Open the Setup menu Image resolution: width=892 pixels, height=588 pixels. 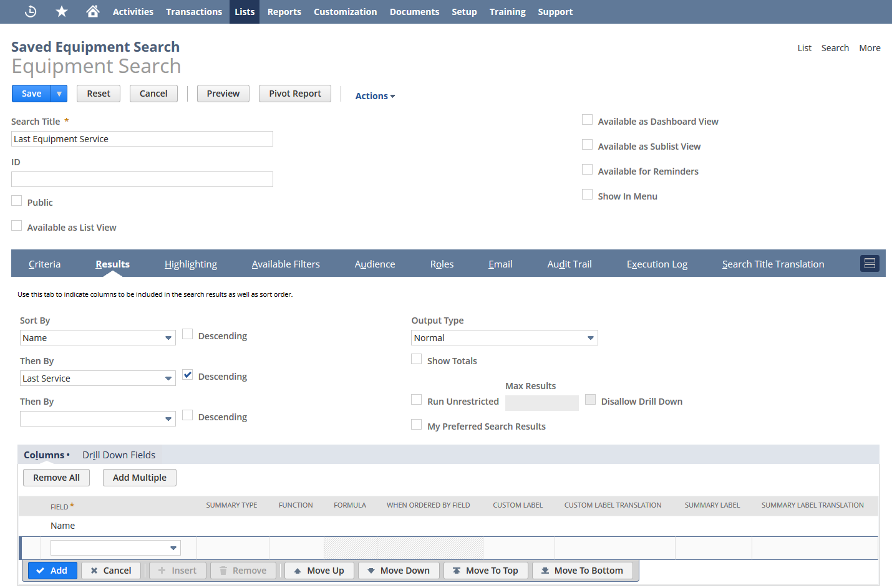464,12
